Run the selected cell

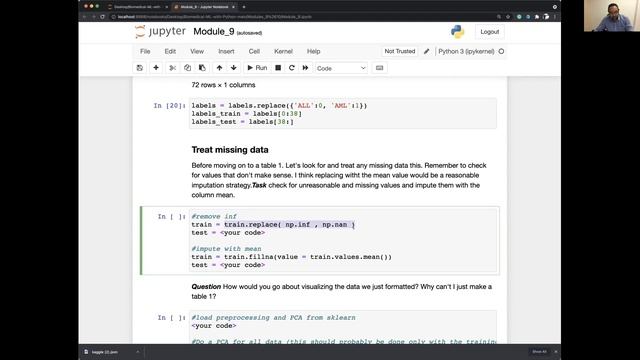coord(257,68)
